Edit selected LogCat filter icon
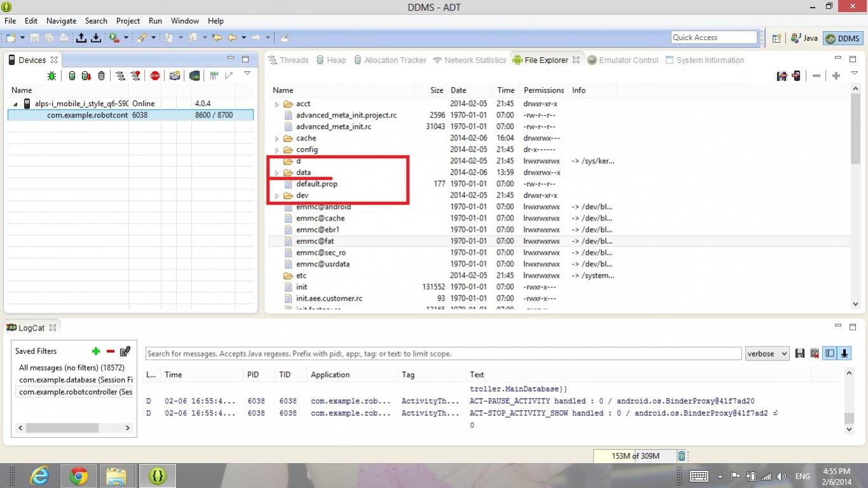This screenshot has height=488, width=868. (x=125, y=351)
